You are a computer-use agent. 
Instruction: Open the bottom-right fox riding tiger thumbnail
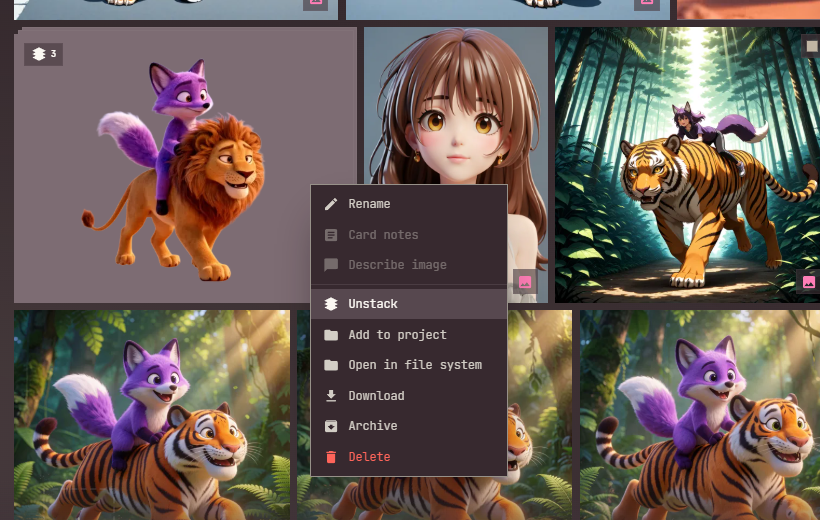click(x=700, y=415)
